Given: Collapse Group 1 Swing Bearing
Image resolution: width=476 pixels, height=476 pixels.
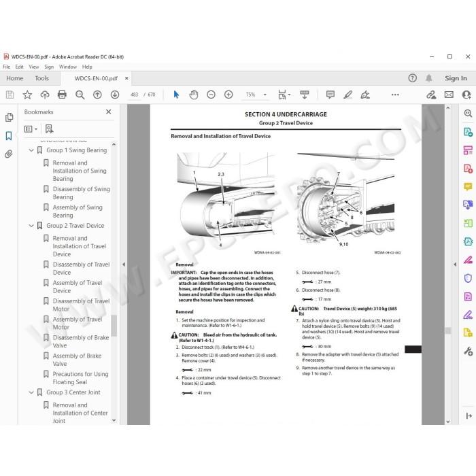Looking at the screenshot, I should point(31,150).
